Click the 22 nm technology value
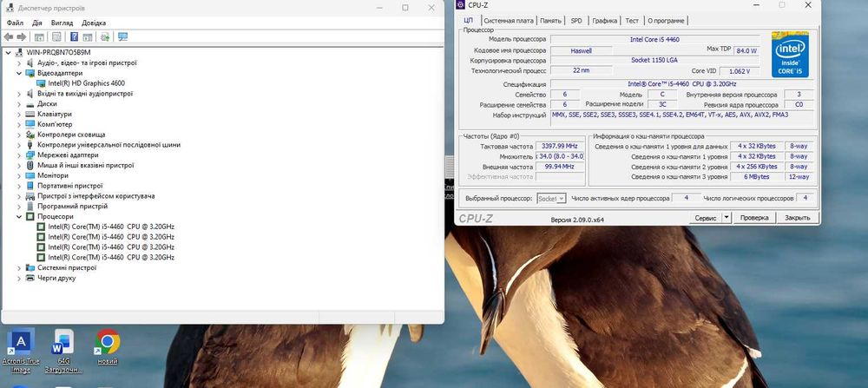The image size is (868, 388). [x=582, y=71]
